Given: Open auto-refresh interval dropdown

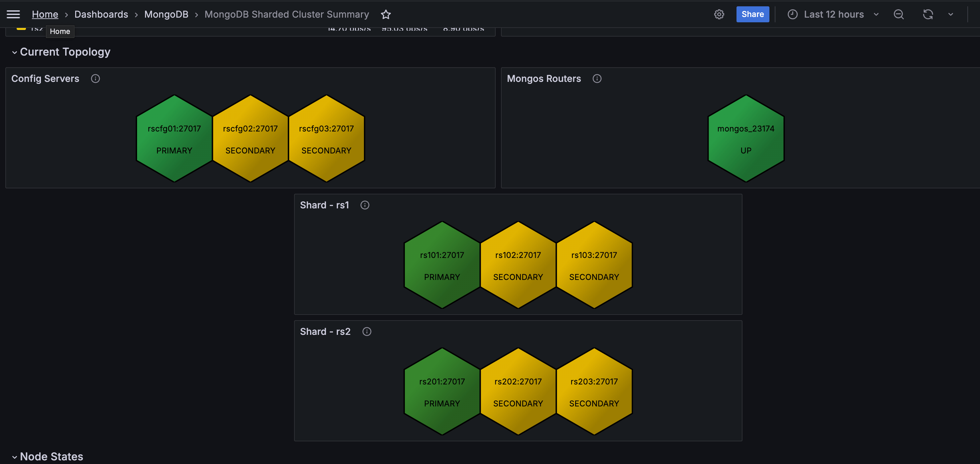Looking at the screenshot, I should 950,14.
